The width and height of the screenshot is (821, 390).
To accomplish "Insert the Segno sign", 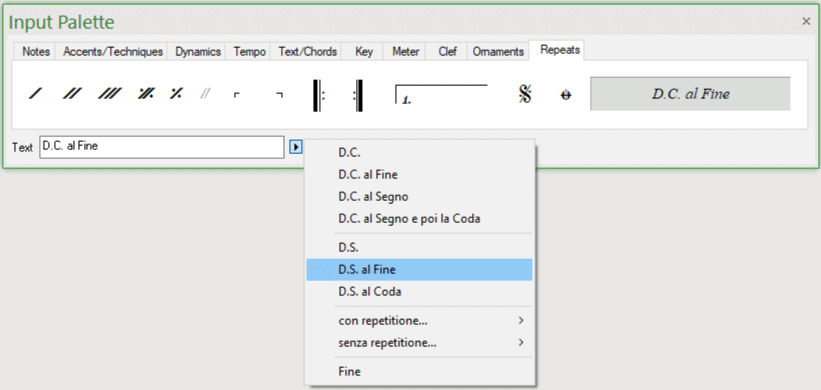I will click(525, 94).
